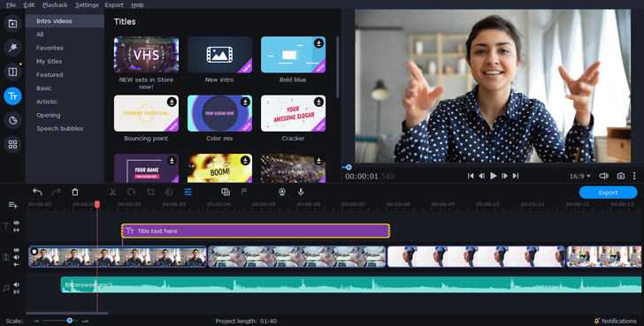Click the Record video webcam icon
This screenshot has width=644, height=326.
point(282,192)
